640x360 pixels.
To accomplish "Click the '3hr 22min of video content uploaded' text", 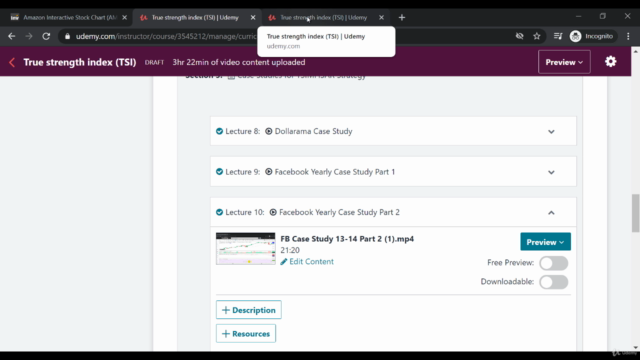I will pyautogui.click(x=239, y=62).
